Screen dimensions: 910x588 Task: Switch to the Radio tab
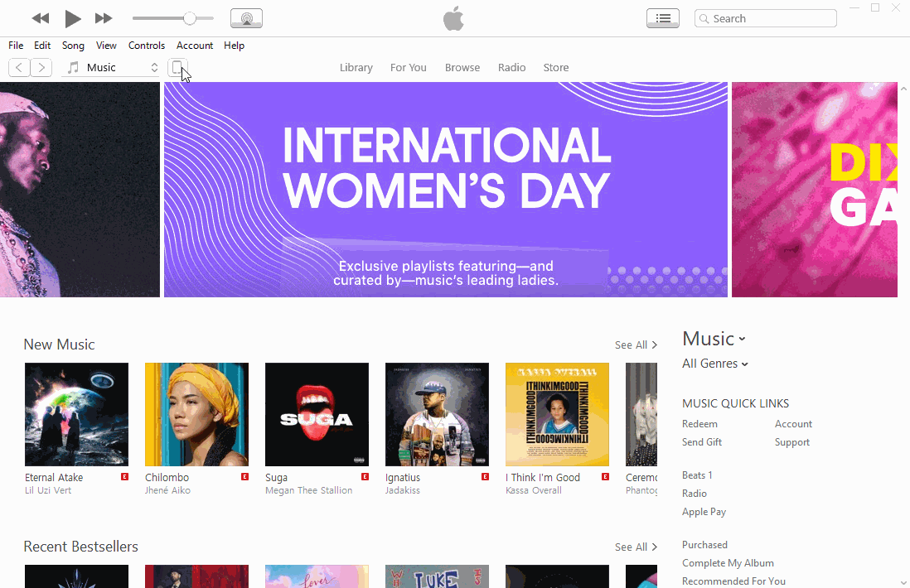click(511, 67)
